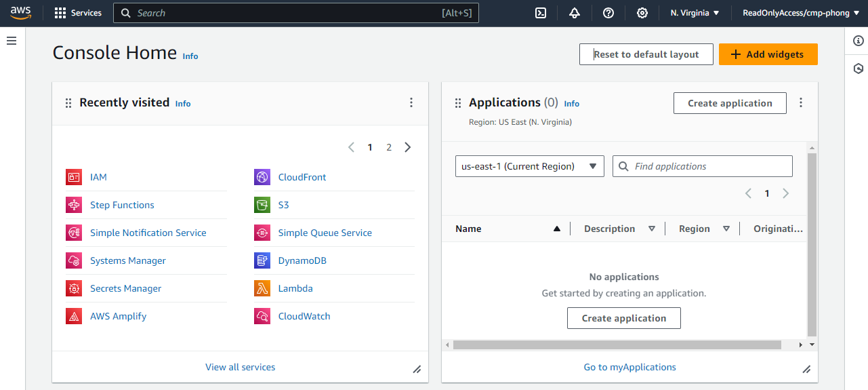Open Recently visited widget options menu
Screen dimensions: 868x390
(x=411, y=102)
